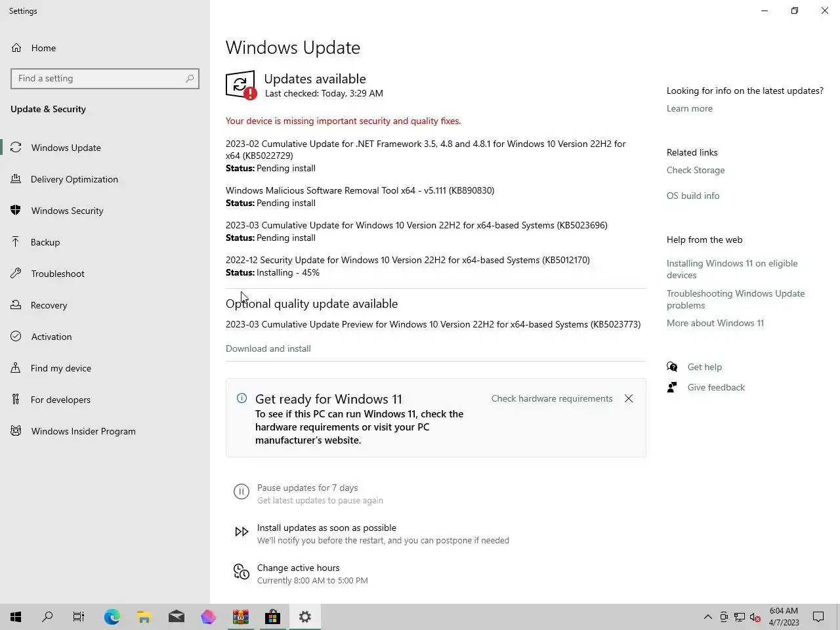Click the Activation checkmark icon
Image resolution: width=840 pixels, height=630 pixels.
click(x=16, y=337)
